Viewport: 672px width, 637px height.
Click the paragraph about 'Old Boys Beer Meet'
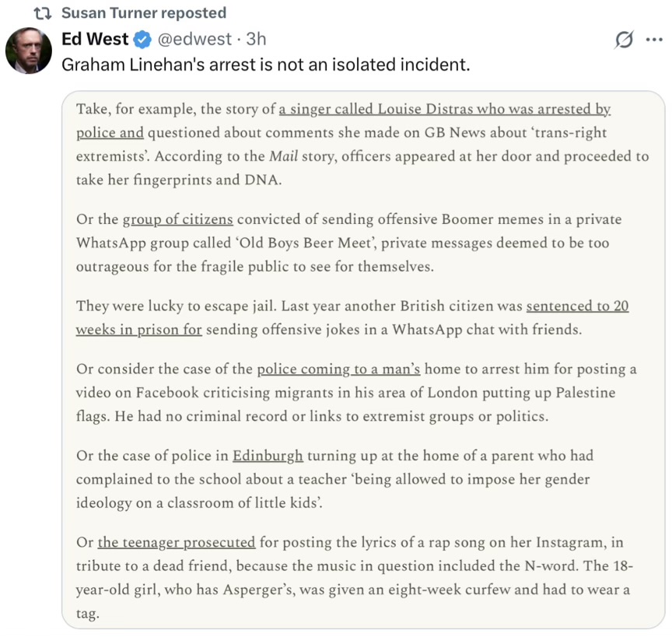tap(343, 243)
